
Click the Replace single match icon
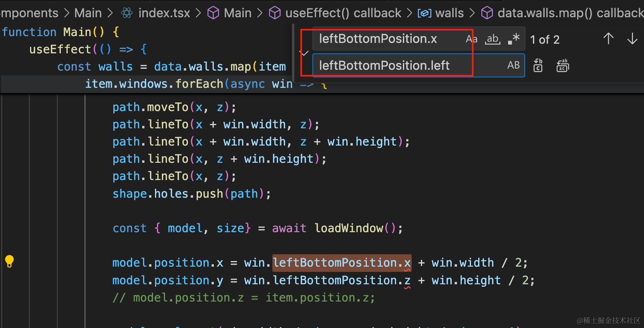coord(538,65)
